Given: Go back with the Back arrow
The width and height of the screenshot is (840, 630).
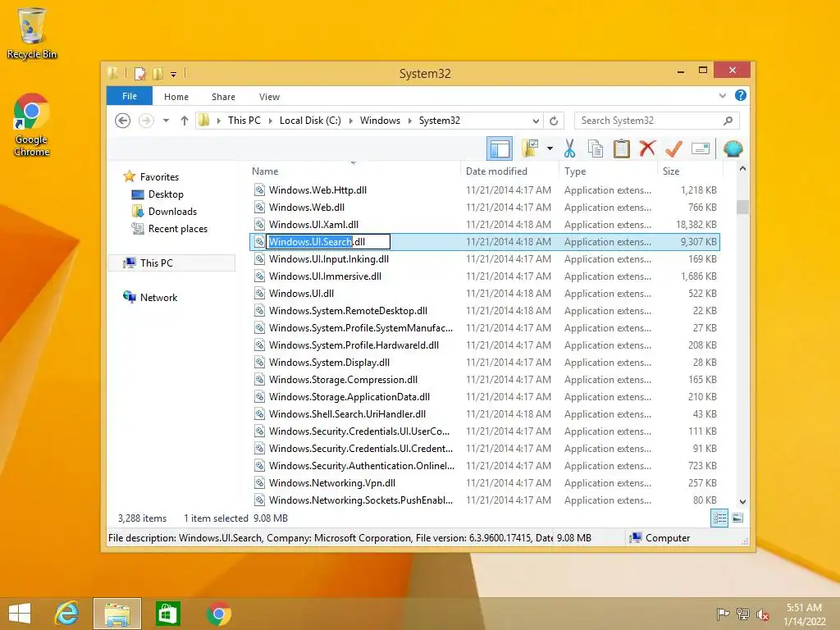Looking at the screenshot, I should click(123, 121).
